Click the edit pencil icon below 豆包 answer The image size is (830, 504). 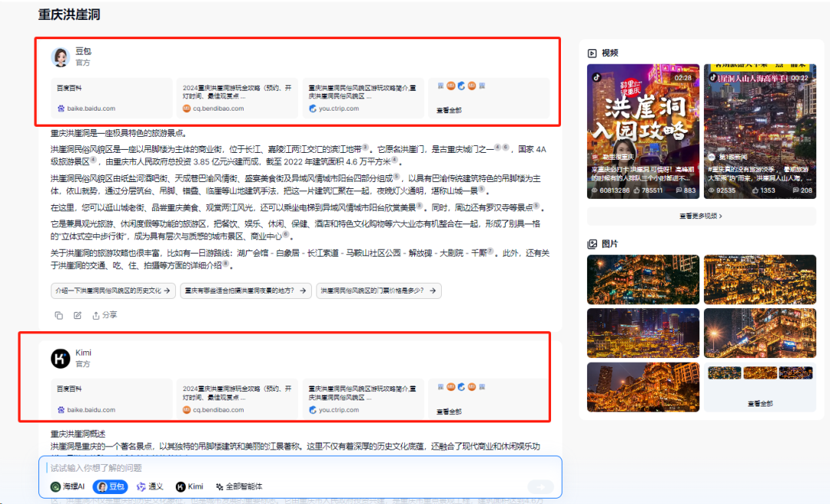click(78, 316)
